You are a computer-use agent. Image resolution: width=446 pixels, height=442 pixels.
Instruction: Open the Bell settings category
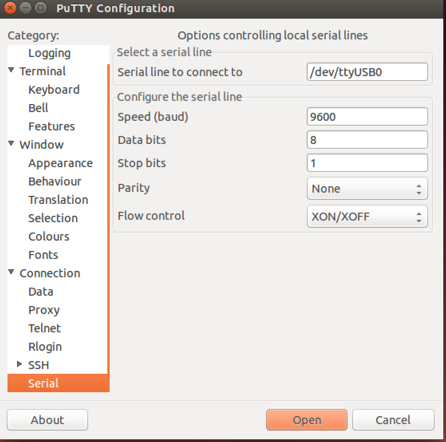coord(38,108)
